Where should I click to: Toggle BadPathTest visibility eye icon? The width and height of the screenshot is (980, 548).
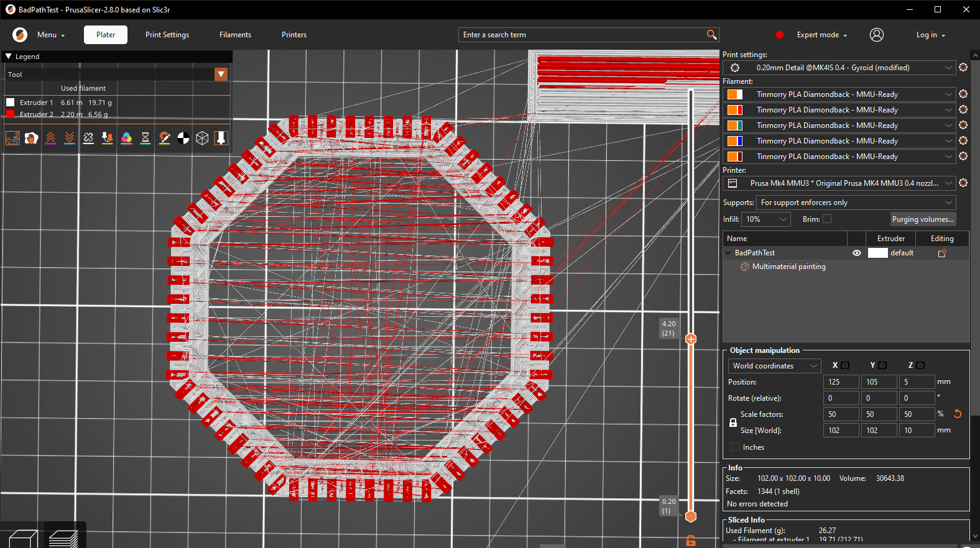(x=857, y=253)
